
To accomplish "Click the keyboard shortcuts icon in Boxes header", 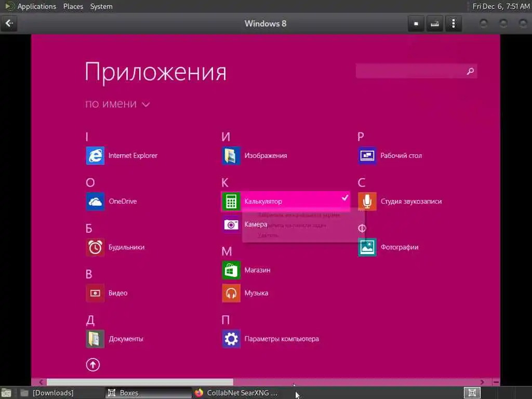I will coord(435,24).
